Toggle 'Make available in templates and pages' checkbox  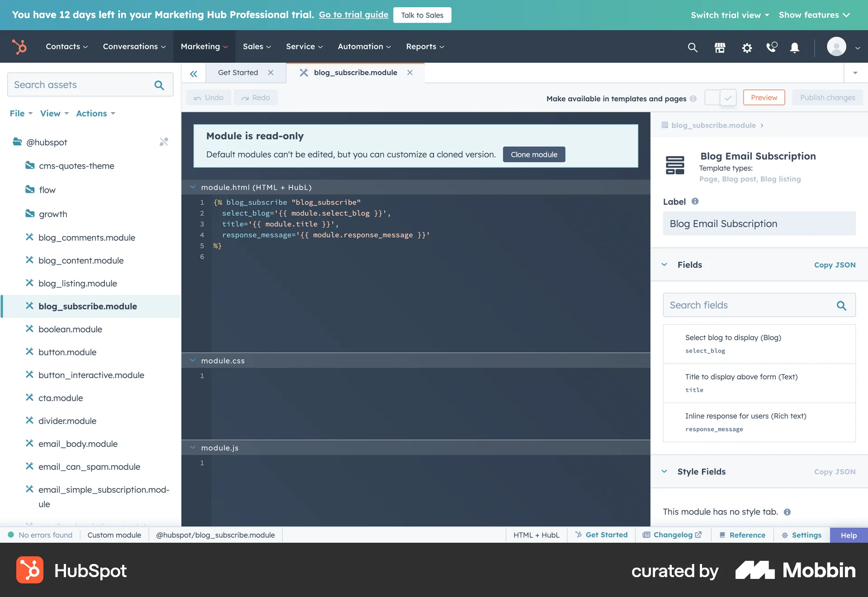pyautogui.click(x=720, y=97)
